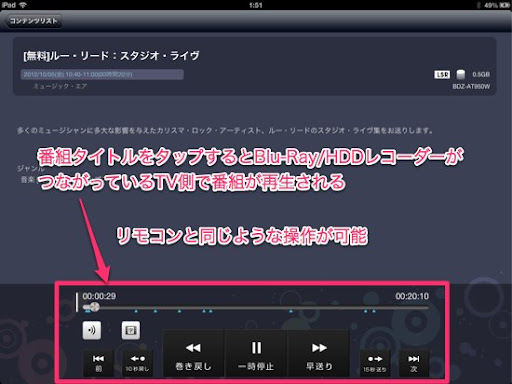Click the 00:20:10 total time display
Viewport: 512px width, 384px height.
(412, 296)
